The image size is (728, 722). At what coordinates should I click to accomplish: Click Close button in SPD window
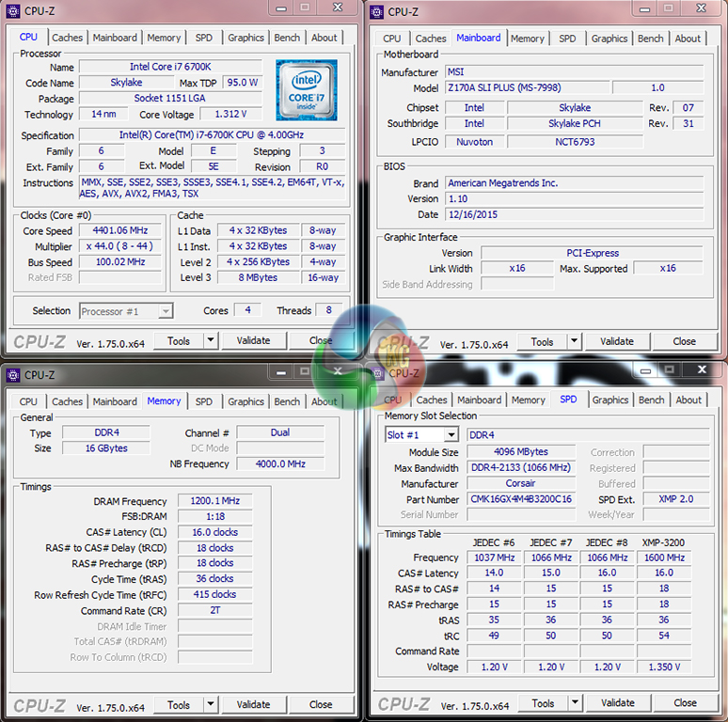pos(686,702)
